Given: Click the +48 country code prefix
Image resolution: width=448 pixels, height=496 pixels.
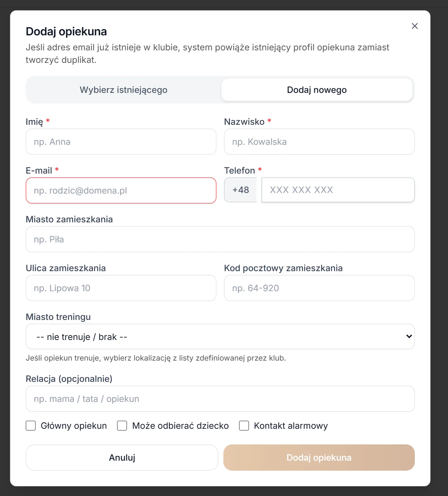Looking at the screenshot, I should 241,190.
